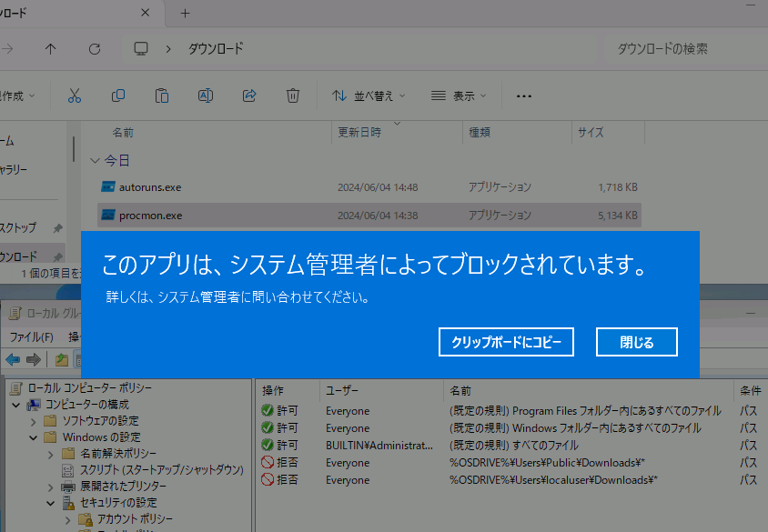Select the Cut icon in the Explorer toolbar
This screenshot has width=768, height=532.
point(75,95)
